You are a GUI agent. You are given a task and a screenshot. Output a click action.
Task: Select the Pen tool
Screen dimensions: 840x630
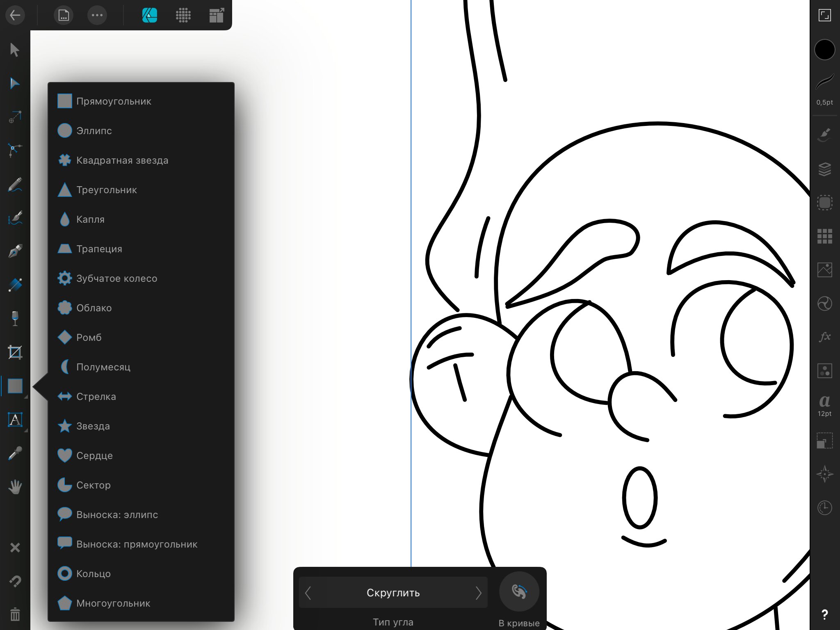click(15, 251)
